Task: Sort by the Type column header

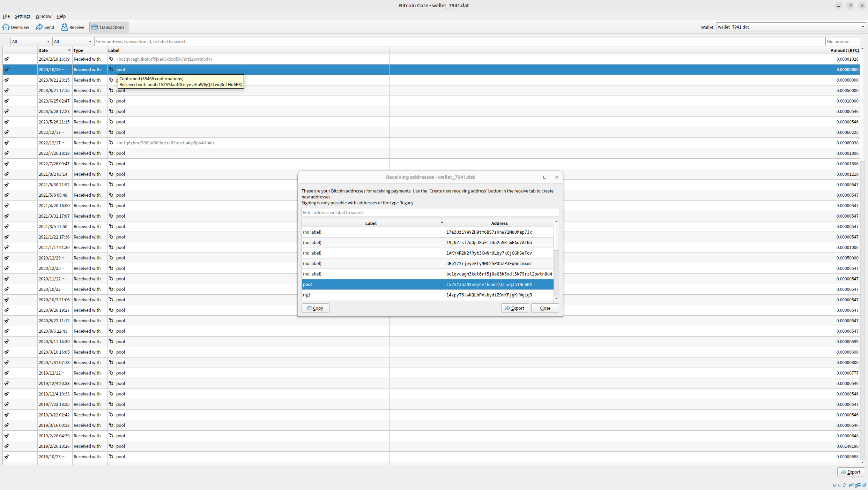Action: pyautogui.click(x=89, y=50)
